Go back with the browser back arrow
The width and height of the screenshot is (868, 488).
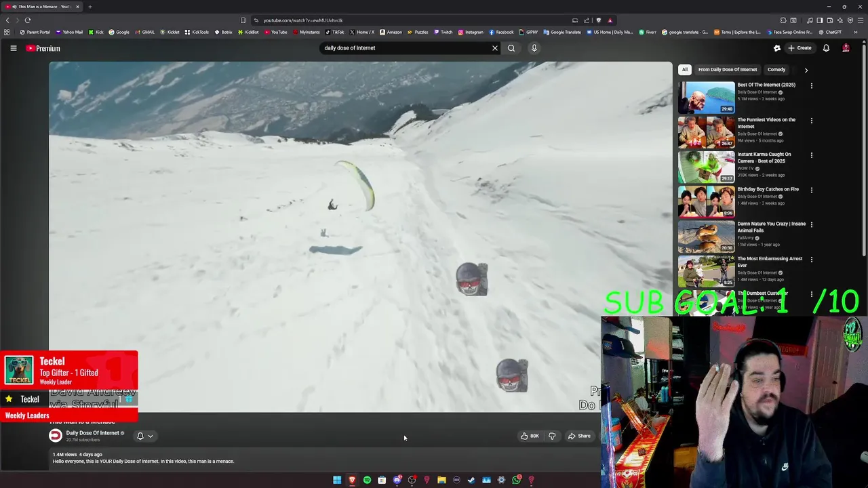[x=7, y=20]
